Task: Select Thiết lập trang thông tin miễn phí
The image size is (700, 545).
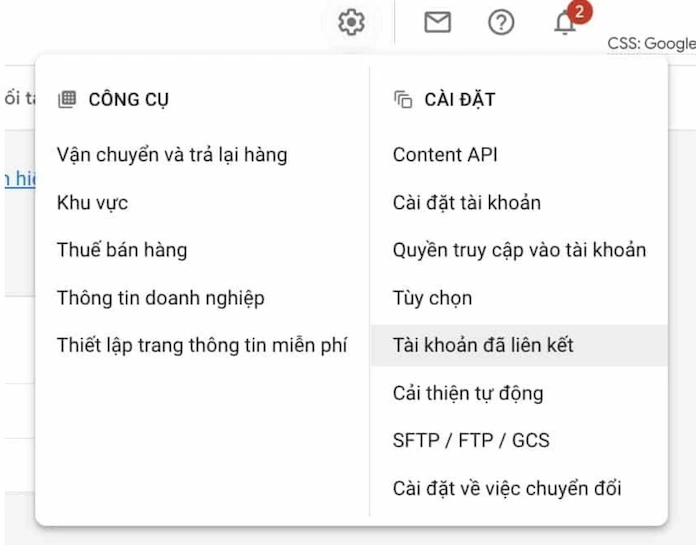Action: tap(202, 346)
